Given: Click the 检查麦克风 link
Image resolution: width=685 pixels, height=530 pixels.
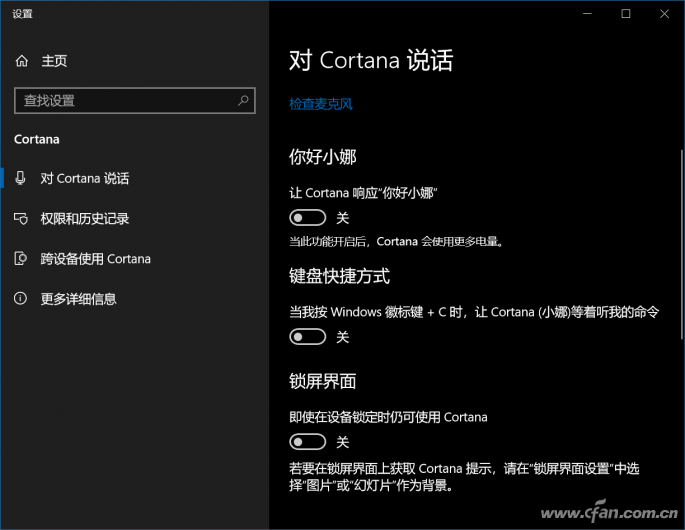Looking at the screenshot, I should [x=321, y=104].
